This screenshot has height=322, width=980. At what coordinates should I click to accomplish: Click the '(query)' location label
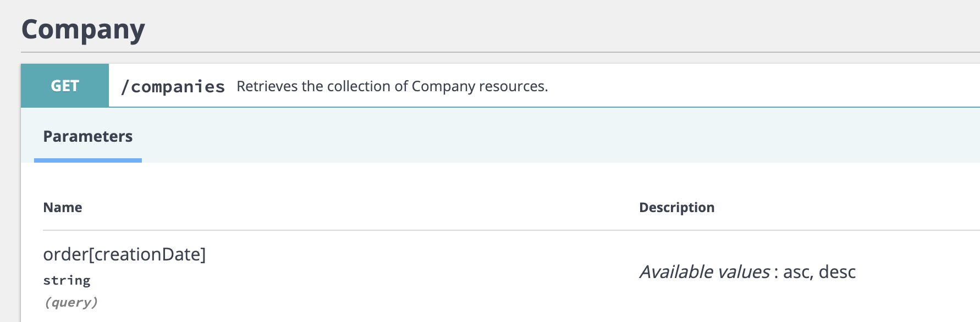click(x=71, y=302)
